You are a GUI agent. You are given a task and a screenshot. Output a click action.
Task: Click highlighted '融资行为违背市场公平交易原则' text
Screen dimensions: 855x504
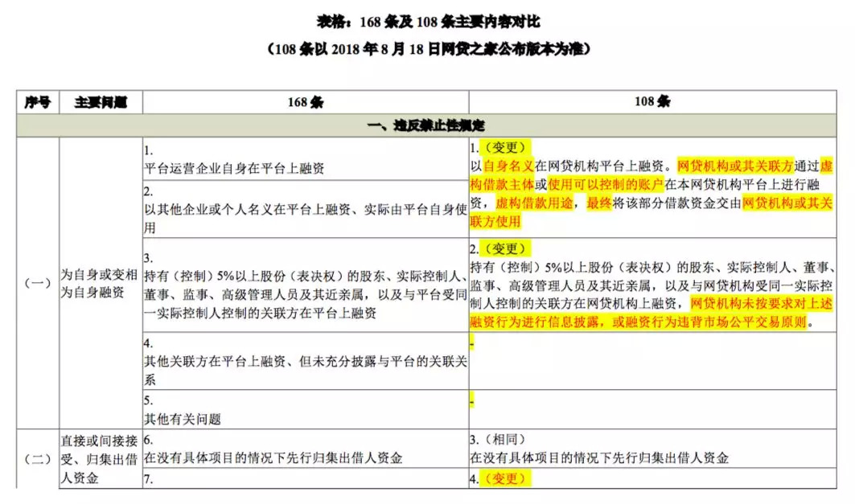(715, 322)
